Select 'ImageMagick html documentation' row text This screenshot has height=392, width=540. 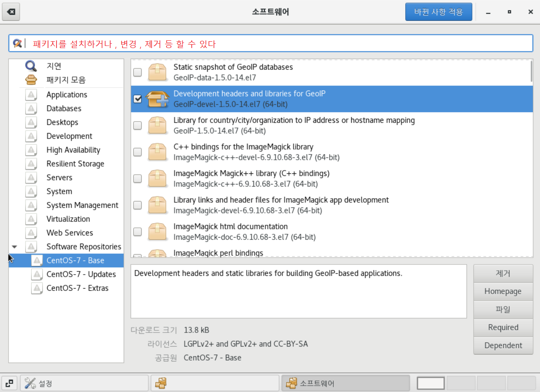click(230, 227)
